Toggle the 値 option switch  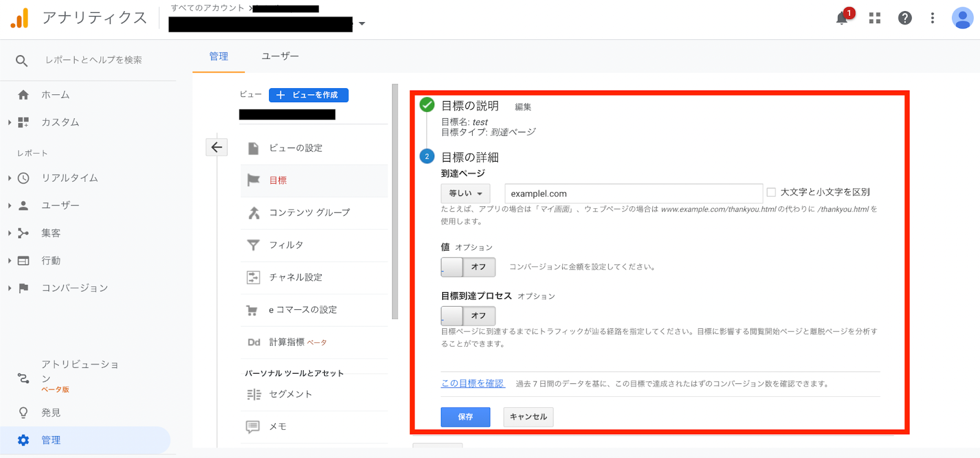(468, 267)
